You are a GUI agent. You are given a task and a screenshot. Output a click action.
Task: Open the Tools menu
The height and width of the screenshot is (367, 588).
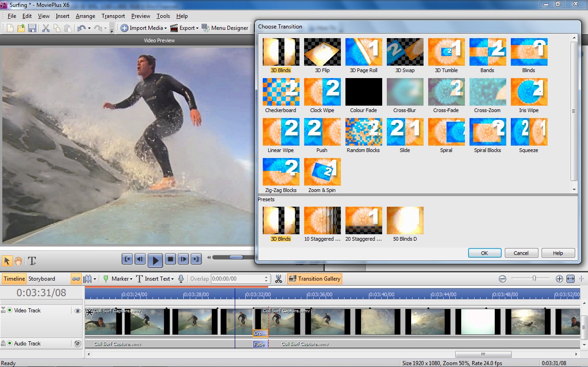click(x=163, y=16)
